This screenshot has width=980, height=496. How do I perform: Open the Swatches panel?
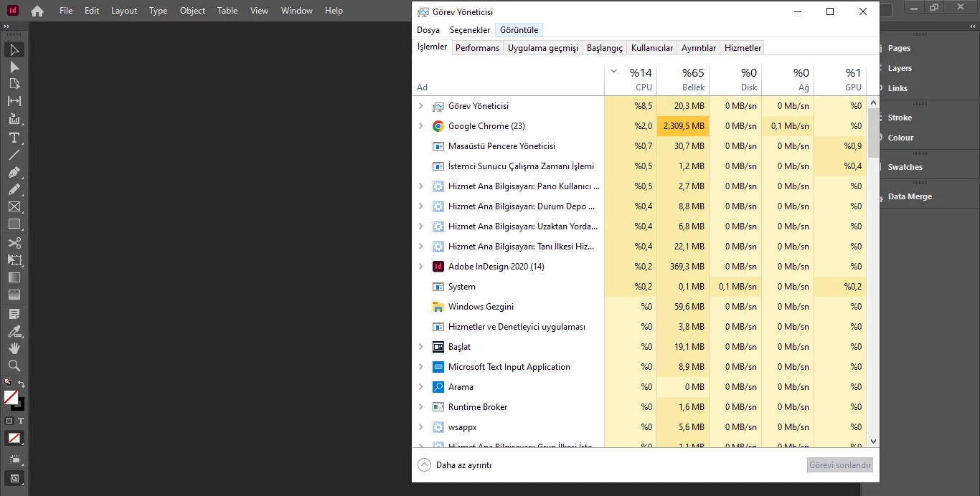[905, 167]
